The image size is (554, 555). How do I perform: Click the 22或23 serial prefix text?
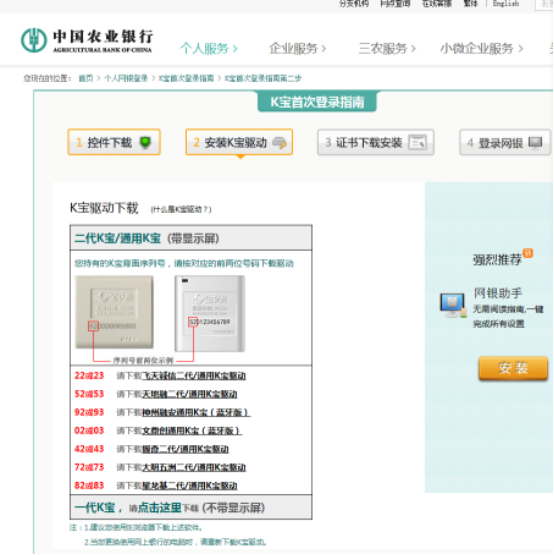(89, 376)
